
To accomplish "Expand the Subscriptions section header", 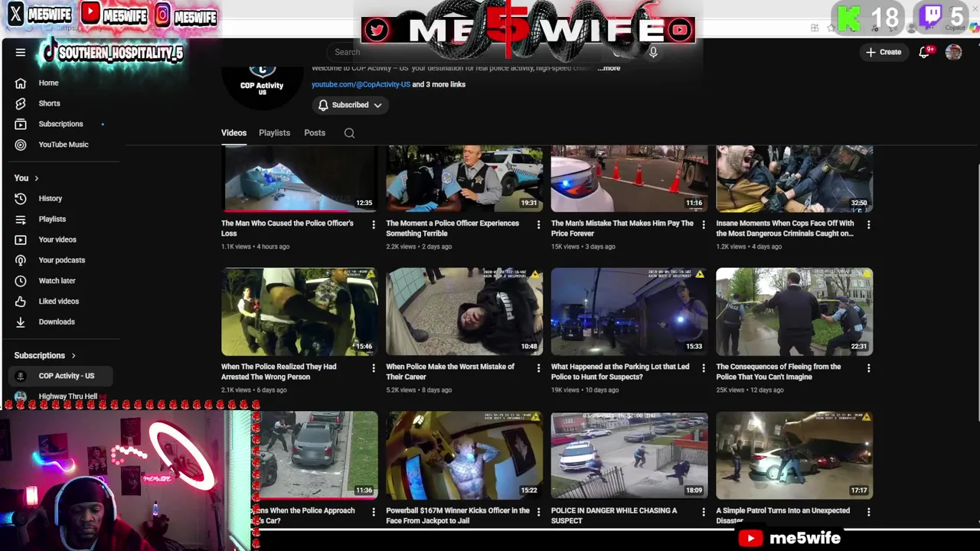I will click(45, 355).
